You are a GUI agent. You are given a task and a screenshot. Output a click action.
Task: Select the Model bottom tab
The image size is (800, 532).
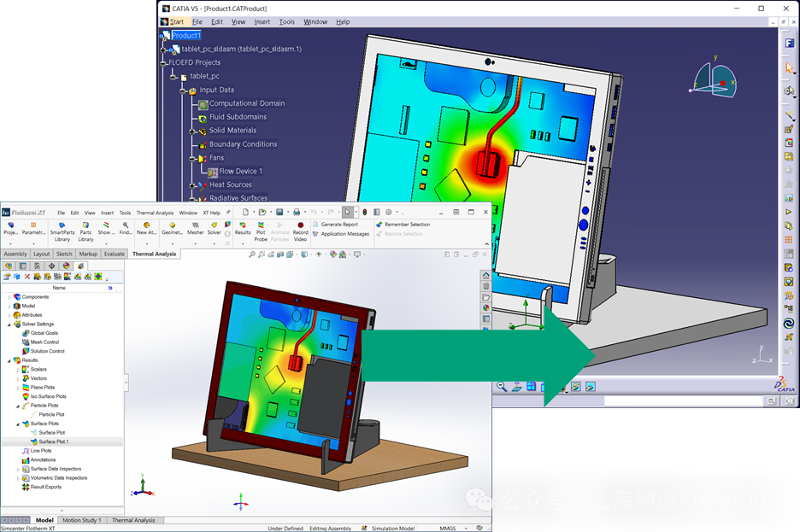(x=44, y=520)
